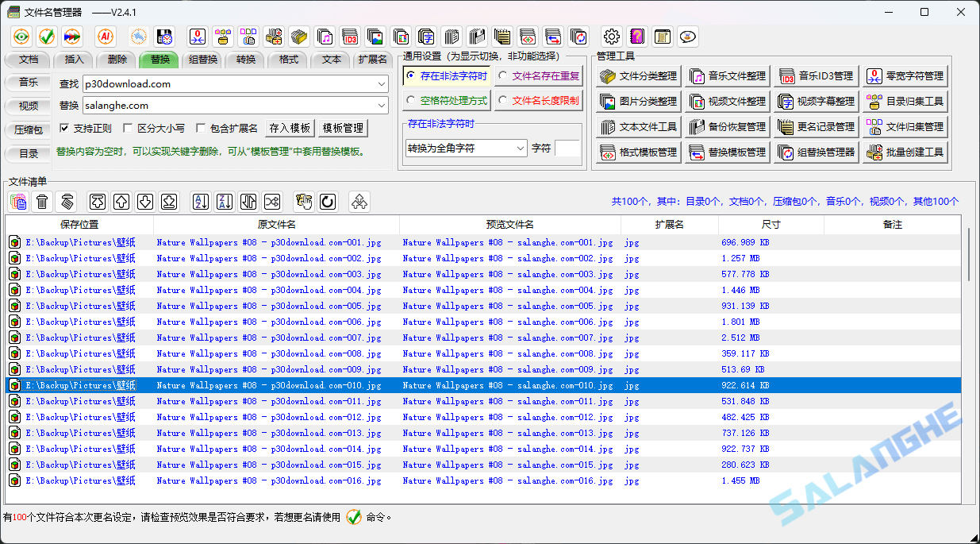Image resolution: width=980 pixels, height=544 pixels.
Task: Click the trash bin icon above the file list
Action: click(43, 201)
